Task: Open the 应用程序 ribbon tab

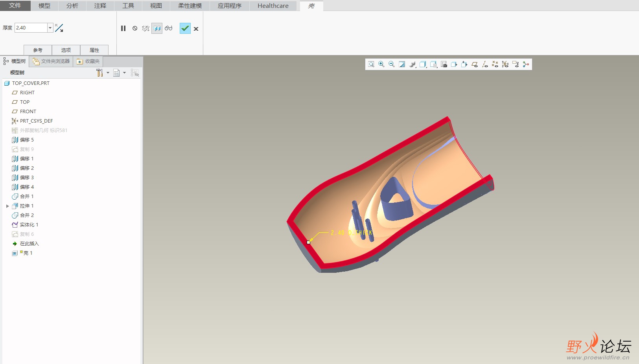Action: click(230, 6)
